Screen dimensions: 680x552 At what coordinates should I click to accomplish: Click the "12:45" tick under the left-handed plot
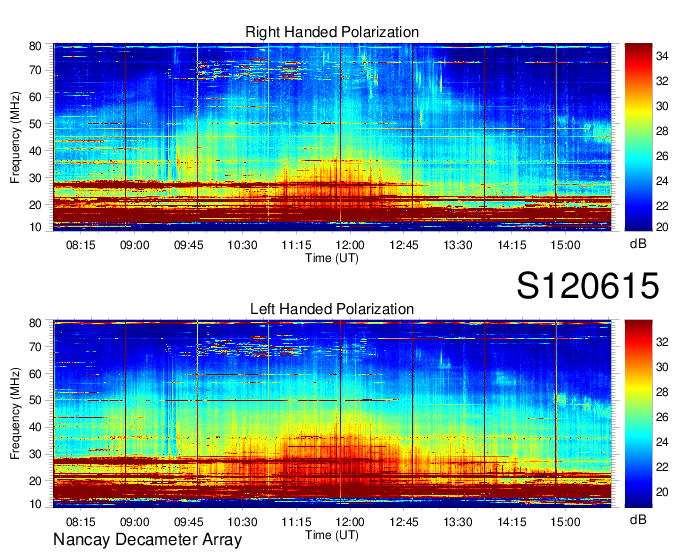coord(404,522)
